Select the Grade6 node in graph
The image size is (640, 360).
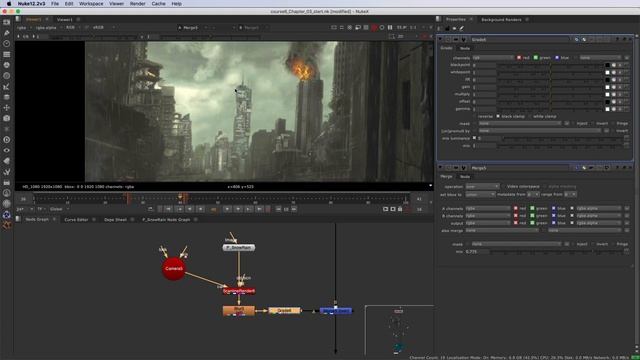pyautogui.click(x=284, y=311)
